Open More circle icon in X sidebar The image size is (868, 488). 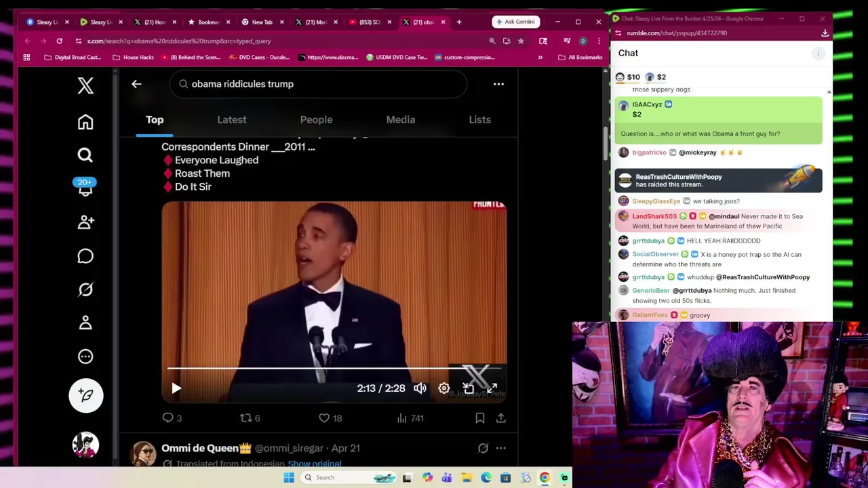85,357
